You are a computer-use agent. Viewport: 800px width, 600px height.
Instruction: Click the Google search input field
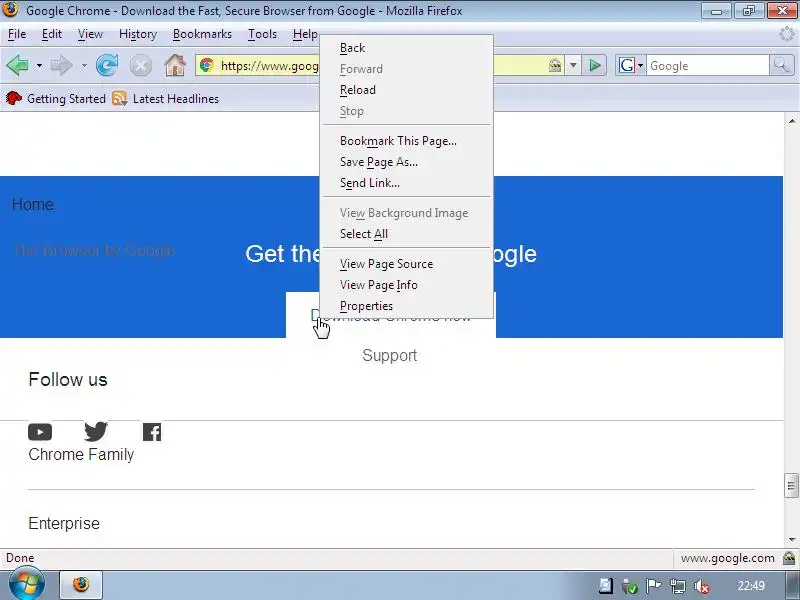707,65
